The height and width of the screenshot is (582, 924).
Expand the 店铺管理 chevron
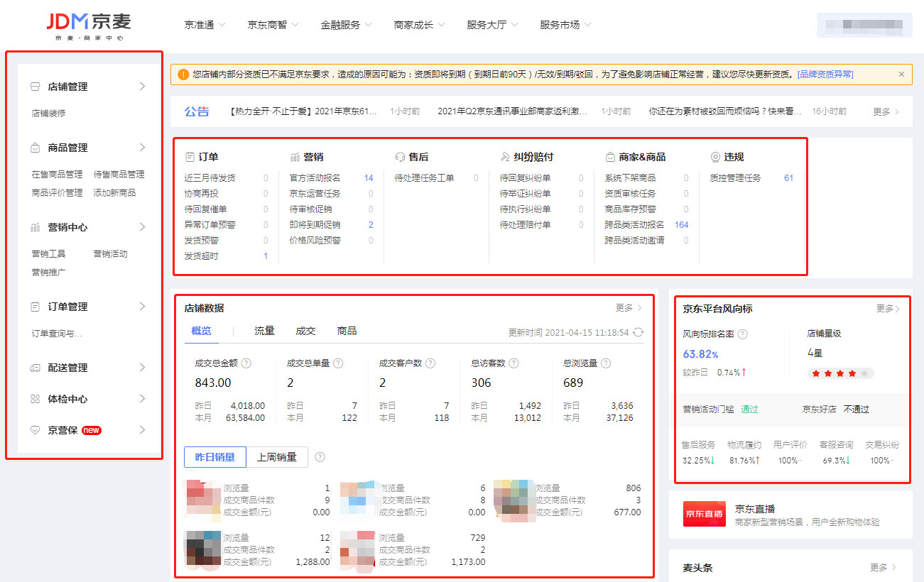click(142, 87)
